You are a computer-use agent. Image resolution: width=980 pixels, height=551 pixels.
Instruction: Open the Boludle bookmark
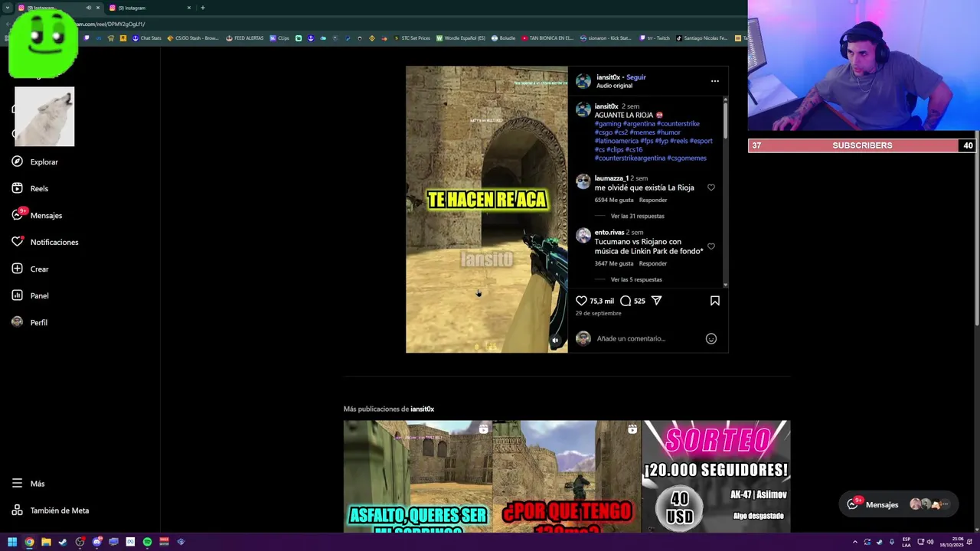[503, 38]
